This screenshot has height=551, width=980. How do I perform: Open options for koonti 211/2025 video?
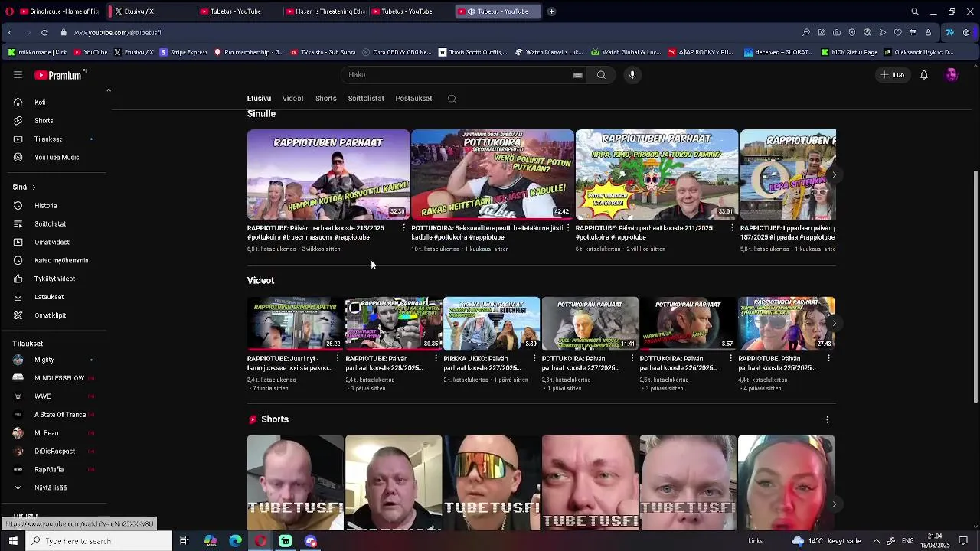pyautogui.click(x=732, y=228)
